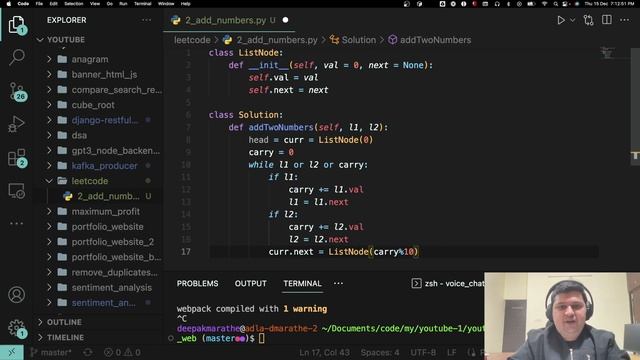Open the File menu
The width and height of the screenshot is (640, 360).
pos(39,4)
